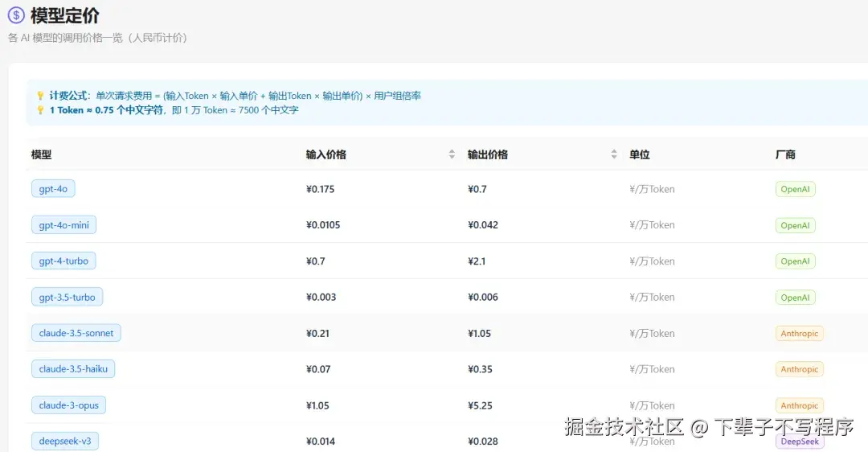Click input price ¥0.175 for gpt-4o
This screenshot has width=868, height=452.
(x=320, y=189)
